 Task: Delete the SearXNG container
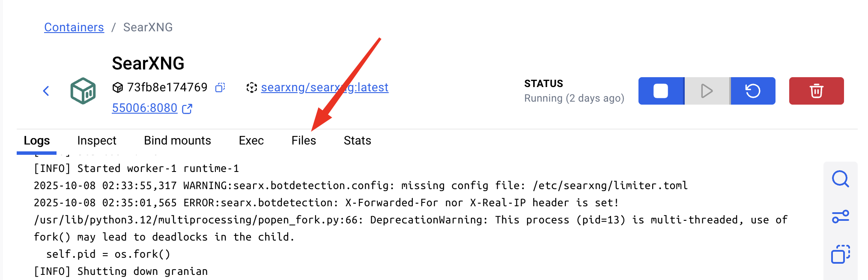816,91
